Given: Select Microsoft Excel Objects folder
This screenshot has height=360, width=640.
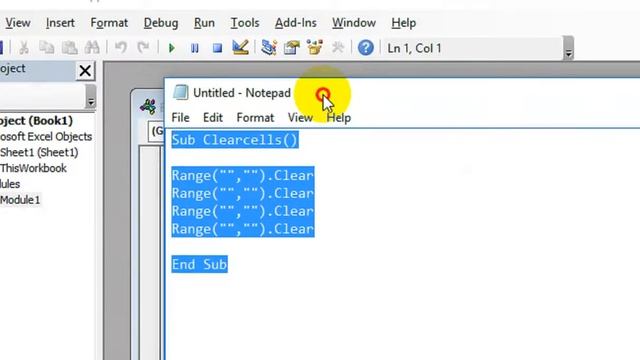Looking at the screenshot, I should pyautogui.click(x=46, y=136).
